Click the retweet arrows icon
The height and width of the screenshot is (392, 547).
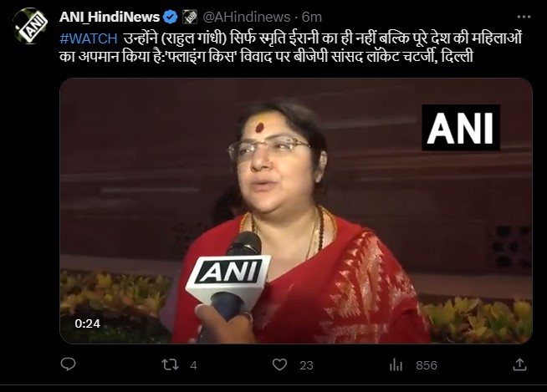(x=171, y=364)
